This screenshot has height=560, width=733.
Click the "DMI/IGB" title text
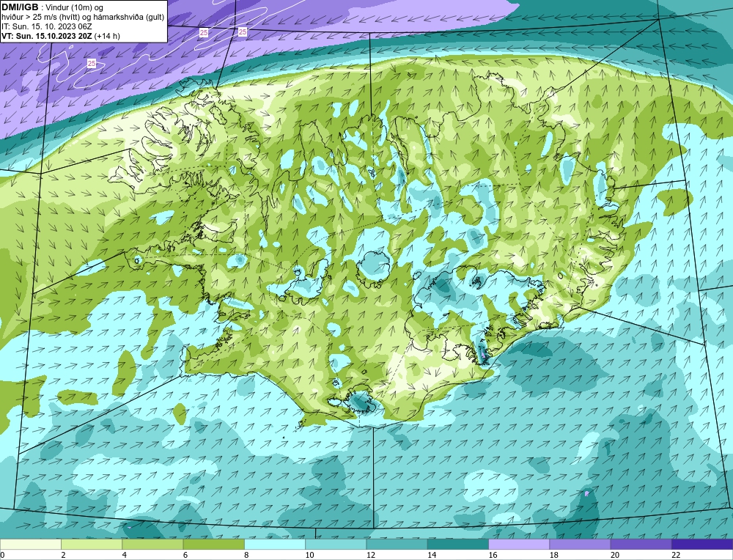[20, 7]
